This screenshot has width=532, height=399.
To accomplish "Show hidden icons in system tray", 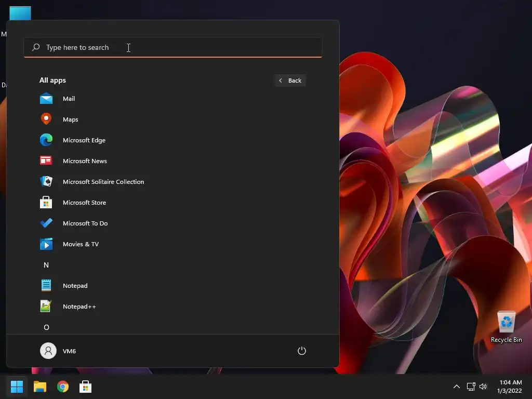I will pos(457,387).
